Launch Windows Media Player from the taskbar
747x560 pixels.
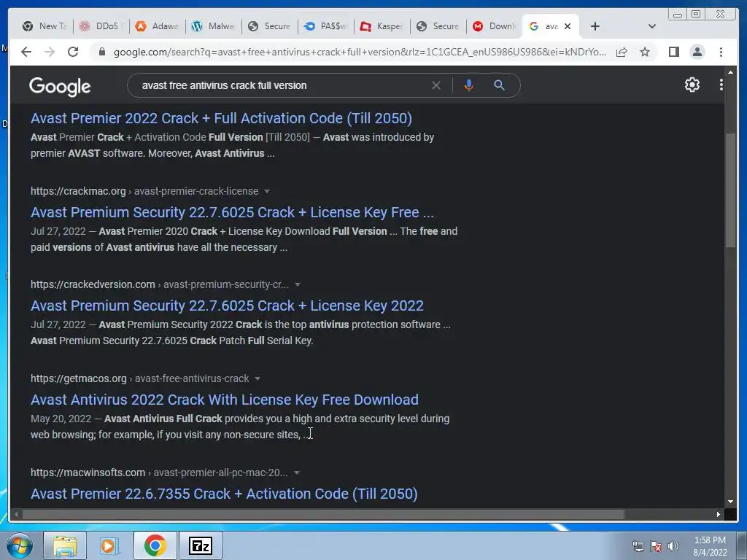pyautogui.click(x=109, y=545)
